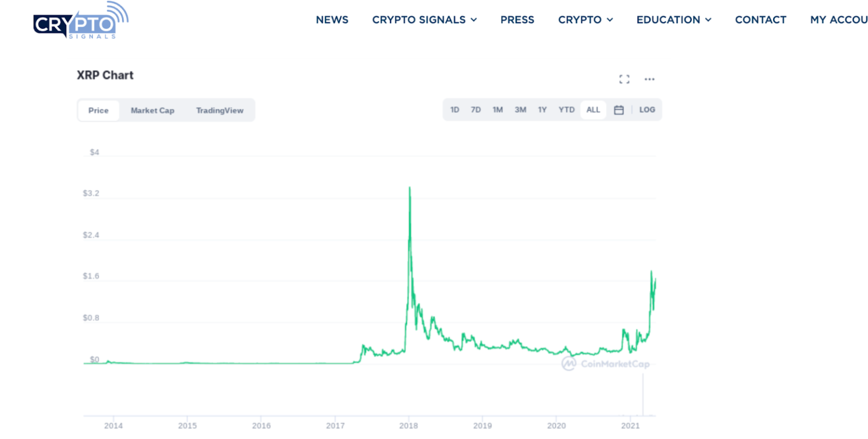This screenshot has height=439, width=868.
Task: Select the YTD time range
Action: 566,110
